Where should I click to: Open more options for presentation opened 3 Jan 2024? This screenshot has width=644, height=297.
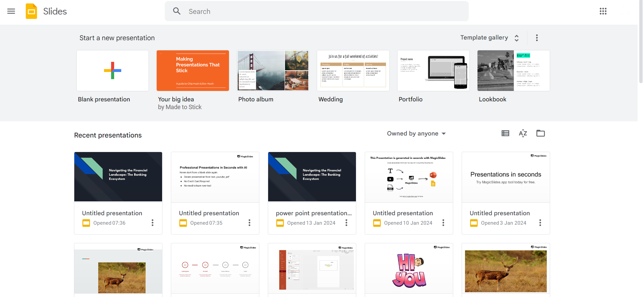[540, 223]
